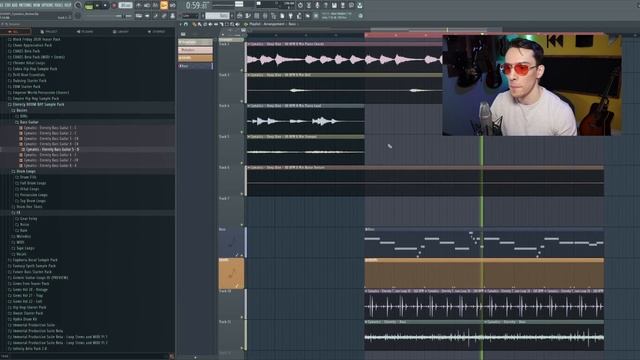This screenshot has height=360, width=640.
Task: Switch to the browser PLUGINS tab
Action: point(85,31)
